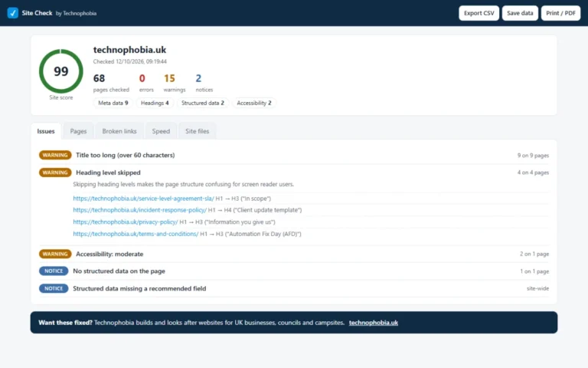Switch to the Site files tab

(x=198, y=131)
